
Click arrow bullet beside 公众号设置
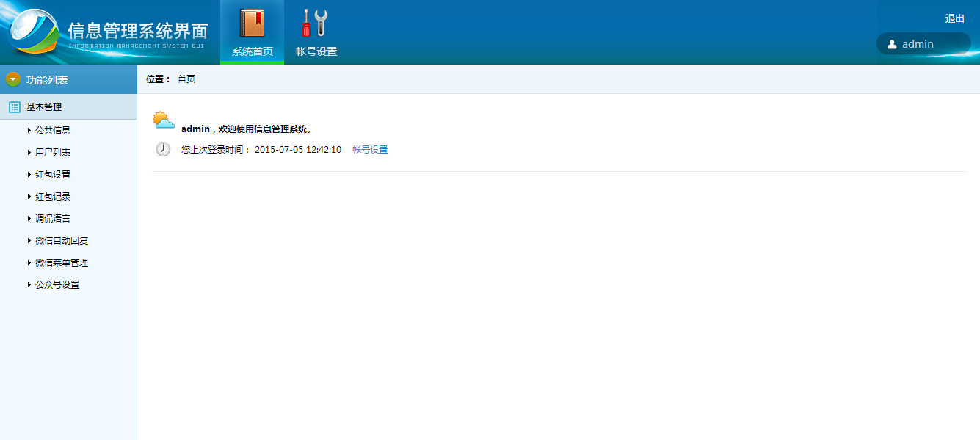(29, 285)
